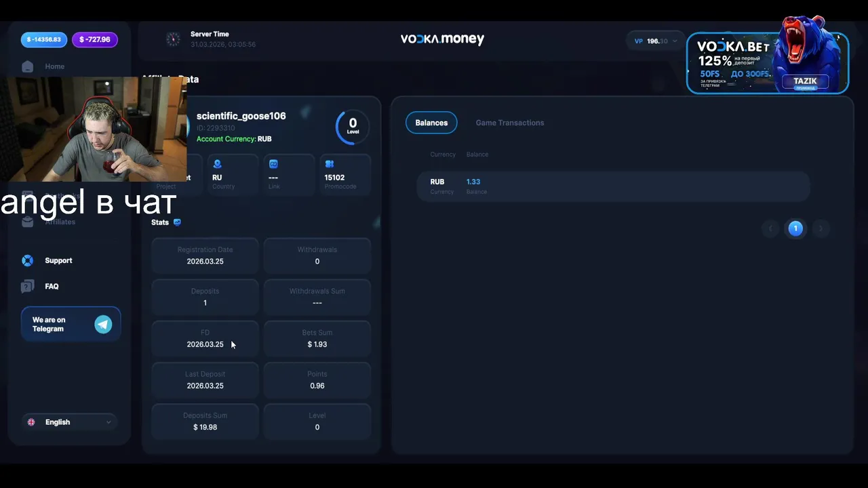Go to page 1 in pagination

pyautogui.click(x=795, y=228)
